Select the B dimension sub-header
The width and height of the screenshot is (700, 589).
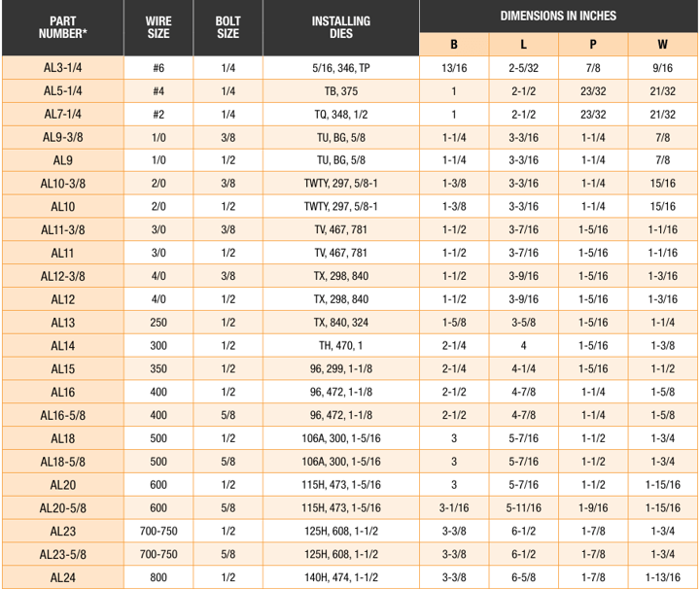(x=453, y=45)
